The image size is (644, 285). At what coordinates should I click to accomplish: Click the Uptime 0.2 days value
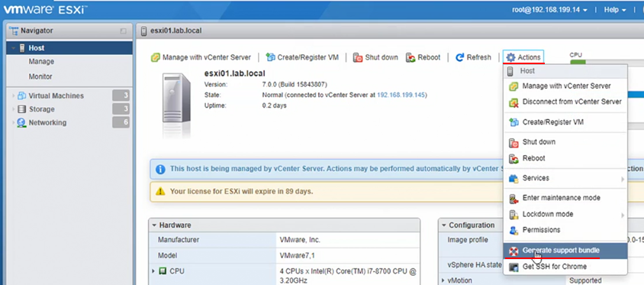point(274,105)
